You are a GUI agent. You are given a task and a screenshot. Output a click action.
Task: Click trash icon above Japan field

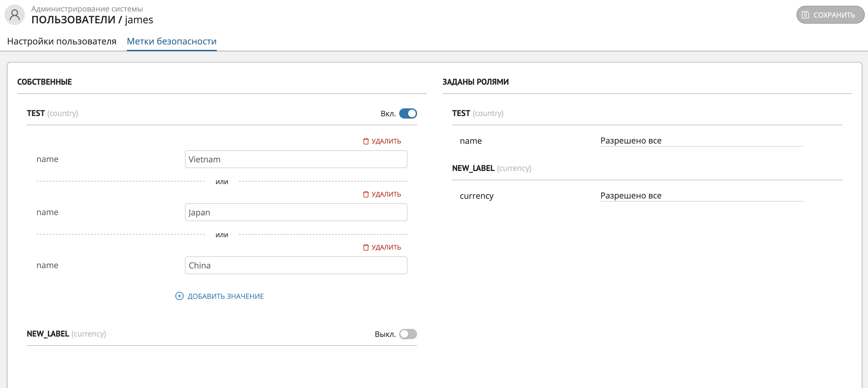[x=366, y=194]
